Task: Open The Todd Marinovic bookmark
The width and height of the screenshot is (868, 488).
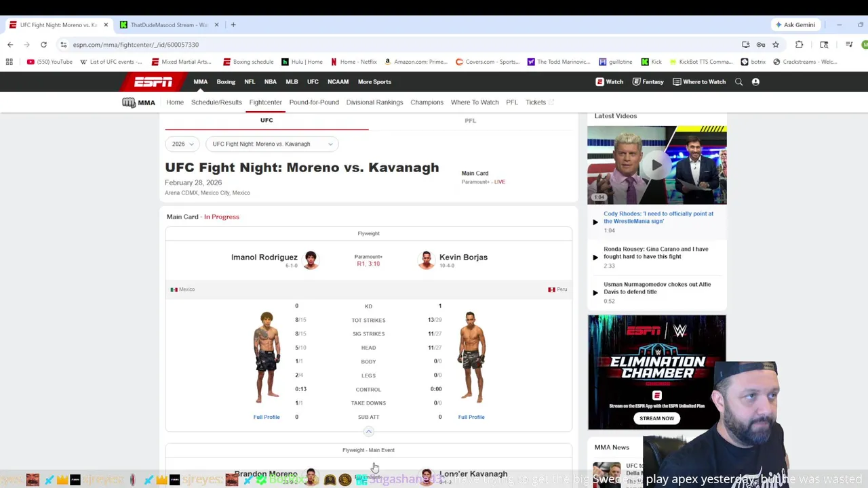Action: pyautogui.click(x=558, y=62)
